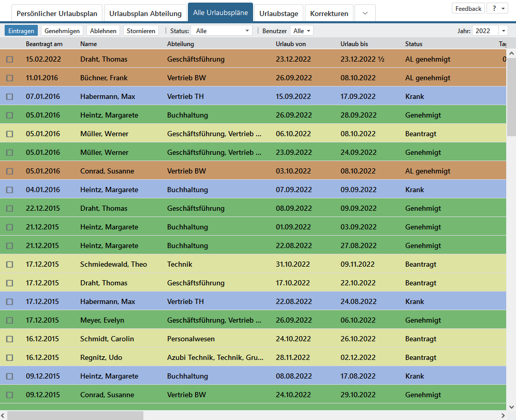
Task: Check the Regnitz, Udo entry checkbox
Action: click(9, 358)
